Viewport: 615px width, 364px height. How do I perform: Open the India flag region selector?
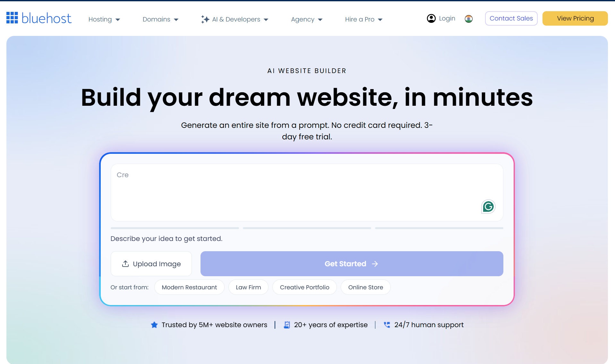tap(469, 19)
